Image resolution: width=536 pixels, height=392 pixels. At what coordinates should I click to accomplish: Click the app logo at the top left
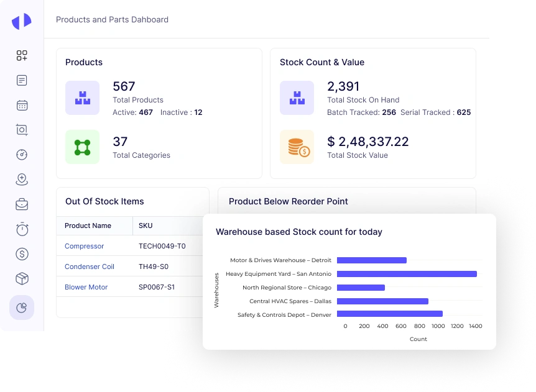click(x=21, y=21)
